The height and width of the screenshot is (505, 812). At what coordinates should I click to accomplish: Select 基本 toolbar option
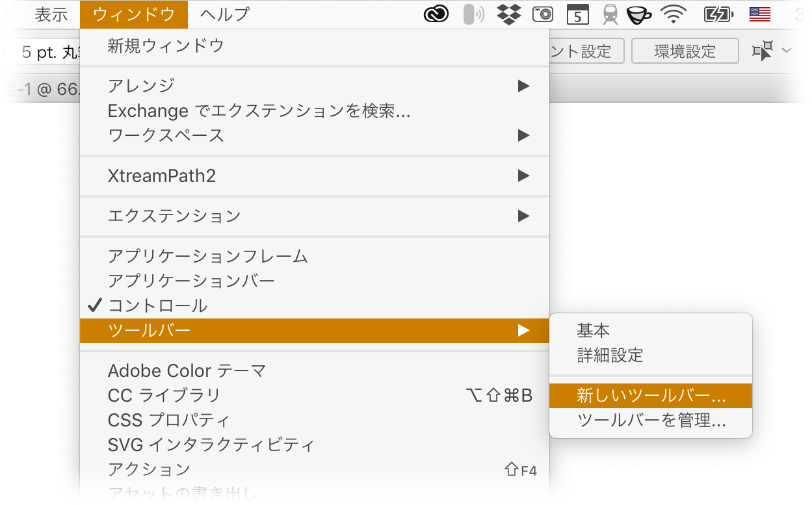point(651,331)
